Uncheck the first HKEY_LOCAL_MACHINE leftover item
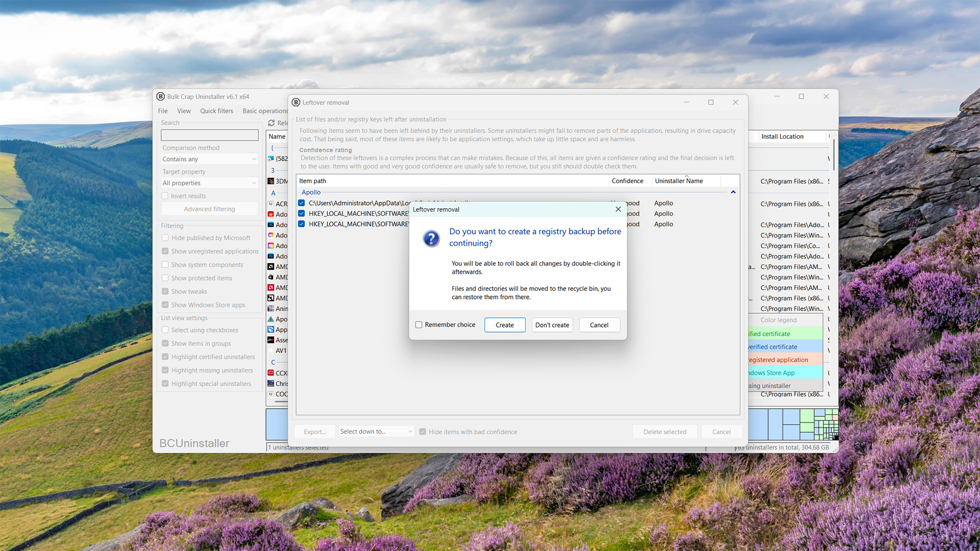The image size is (980, 551). 302,213
